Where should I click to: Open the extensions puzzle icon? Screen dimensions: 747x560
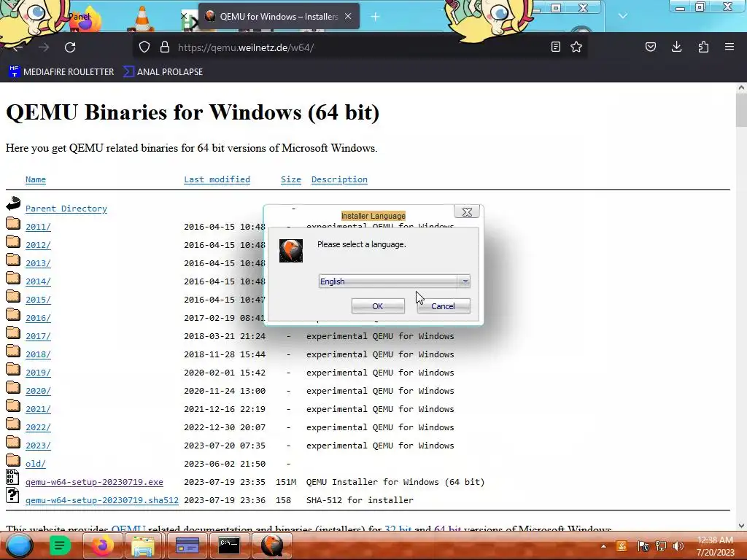point(703,47)
